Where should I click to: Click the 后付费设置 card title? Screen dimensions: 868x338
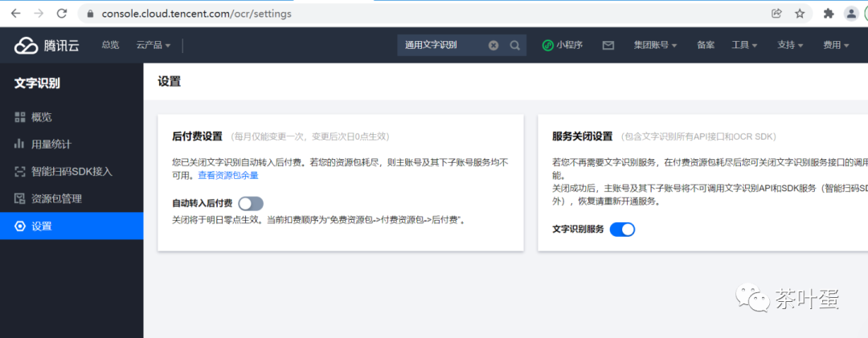198,136
